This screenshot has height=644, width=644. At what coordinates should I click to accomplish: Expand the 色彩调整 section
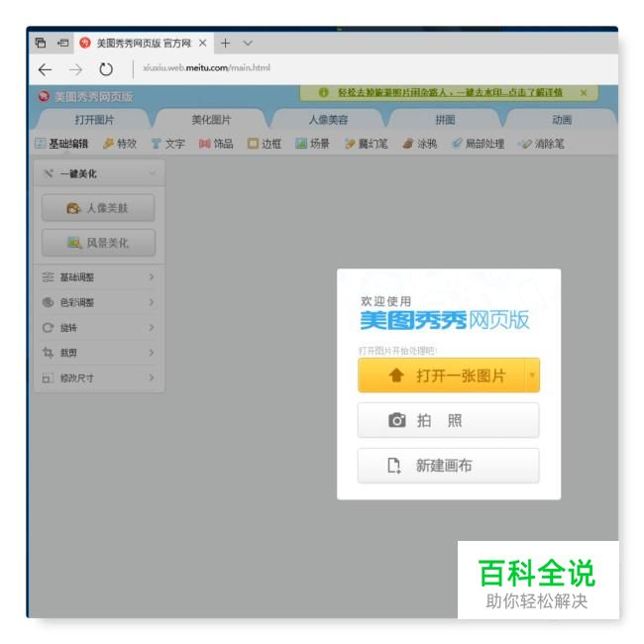(99, 303)
